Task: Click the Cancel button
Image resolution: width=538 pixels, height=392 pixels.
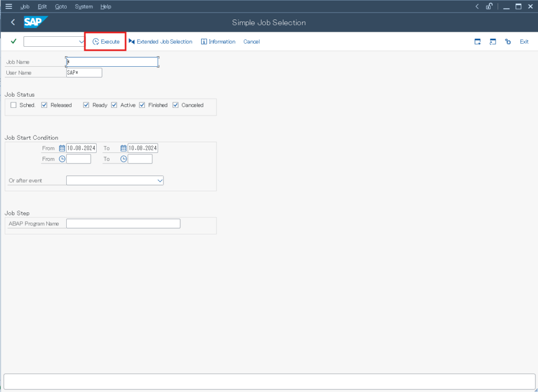Action: pyautogui.click(x=251, y=42)
